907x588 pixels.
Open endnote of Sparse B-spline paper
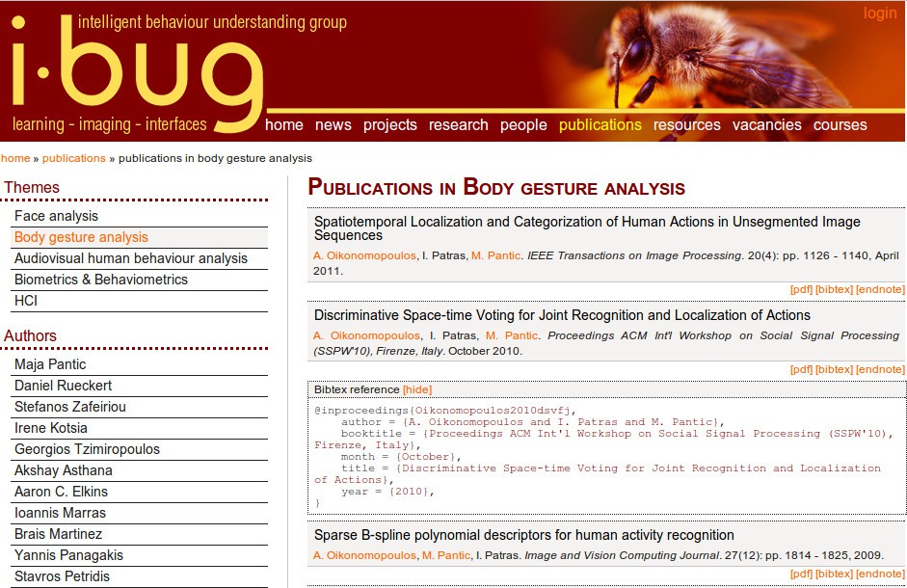click(x=880, y=574)
